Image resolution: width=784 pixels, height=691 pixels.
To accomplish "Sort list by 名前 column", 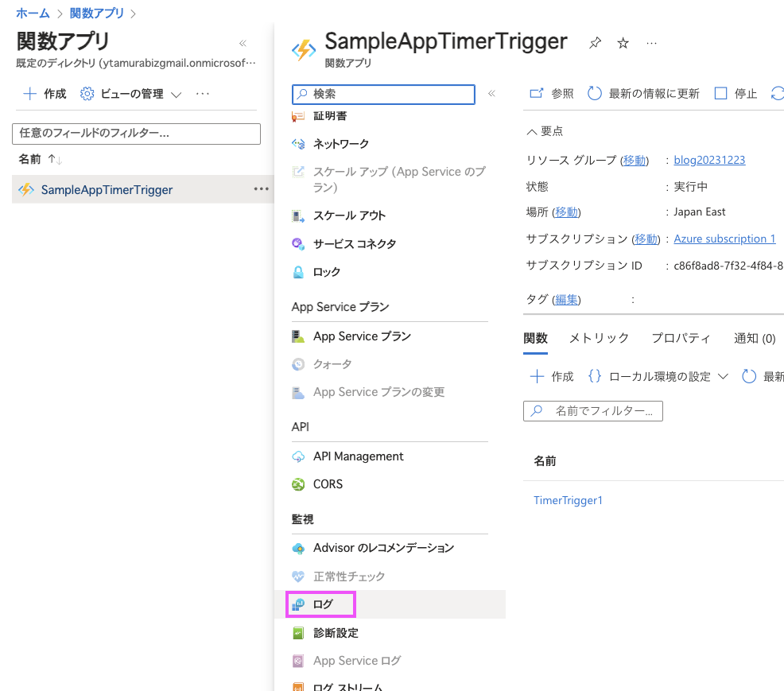I will coord(40,160).
